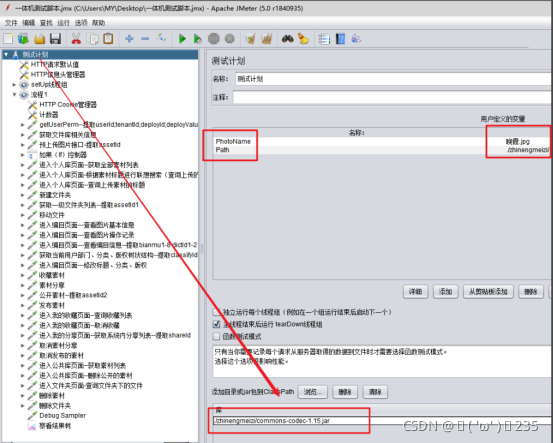Image resolution: width=553 pixels, height=443 pixels.
Task: Click the wrench icon beside HTTP请求默认值
Action: [x=24, y=65]
